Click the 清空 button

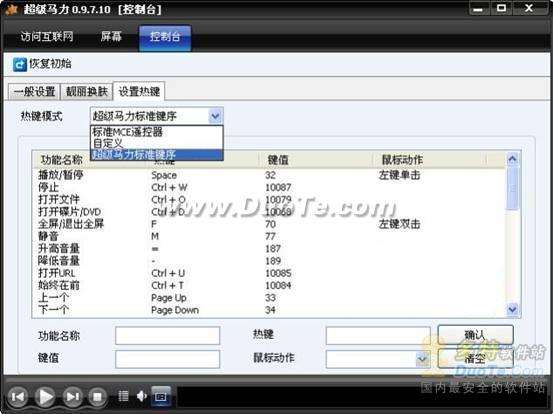coord(475,359)
